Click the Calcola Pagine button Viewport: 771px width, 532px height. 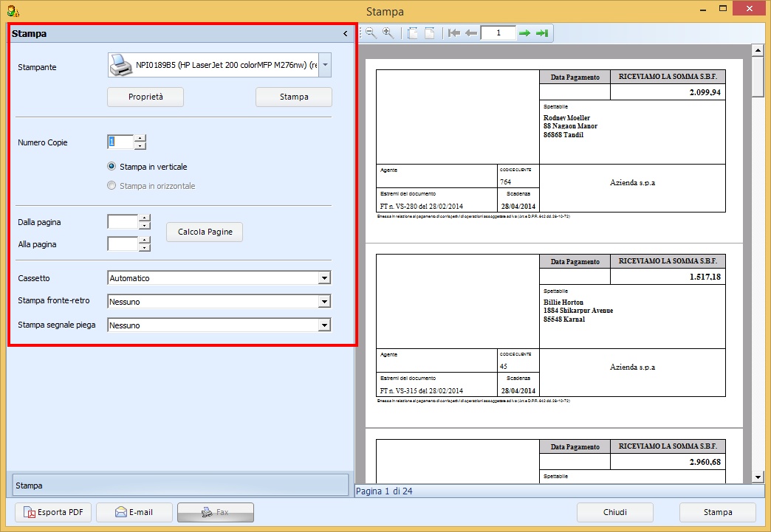[x=204, y=232]
